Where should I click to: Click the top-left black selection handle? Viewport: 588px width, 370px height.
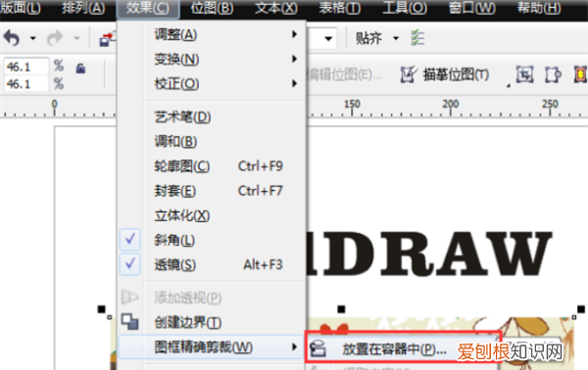101,309
